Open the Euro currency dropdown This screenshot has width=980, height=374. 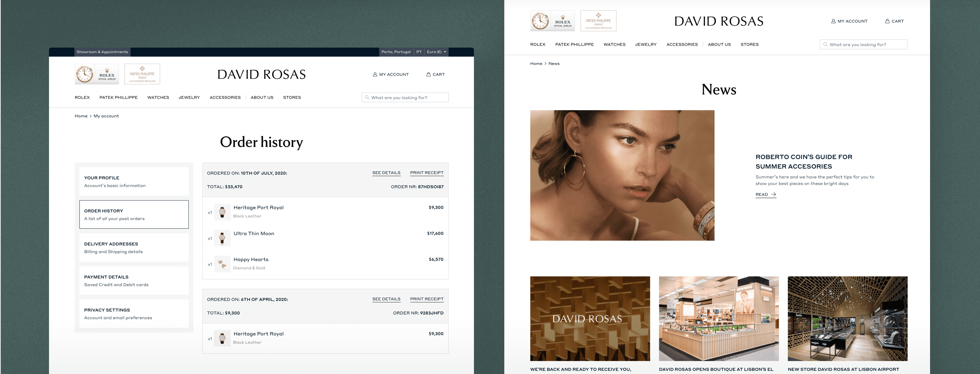[x=436, y=52]
